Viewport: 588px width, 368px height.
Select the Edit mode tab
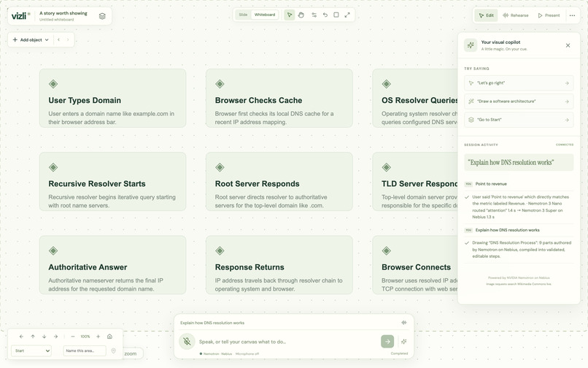tap(486, 15)
